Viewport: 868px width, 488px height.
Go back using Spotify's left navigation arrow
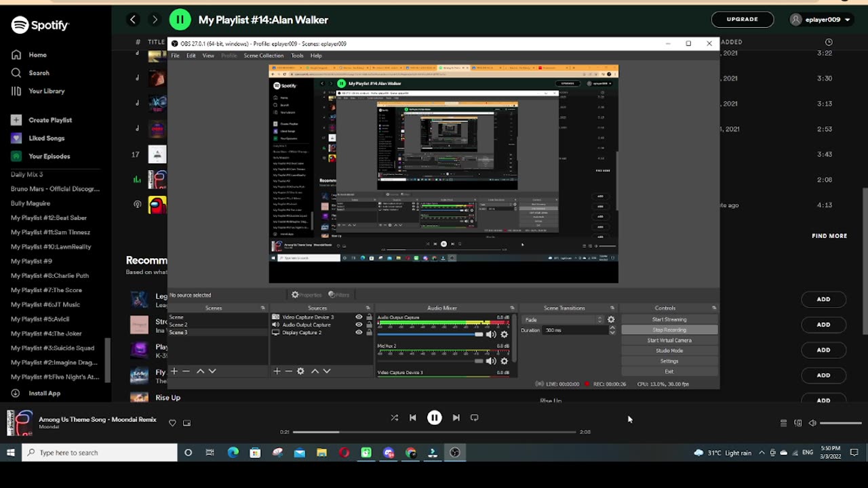(133, 20)
